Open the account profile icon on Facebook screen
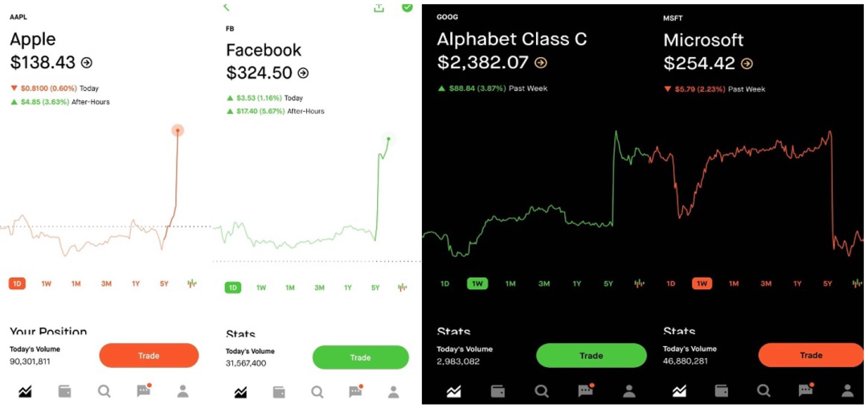The width and height of the screenshot is (868, 408). coord(393,392)
